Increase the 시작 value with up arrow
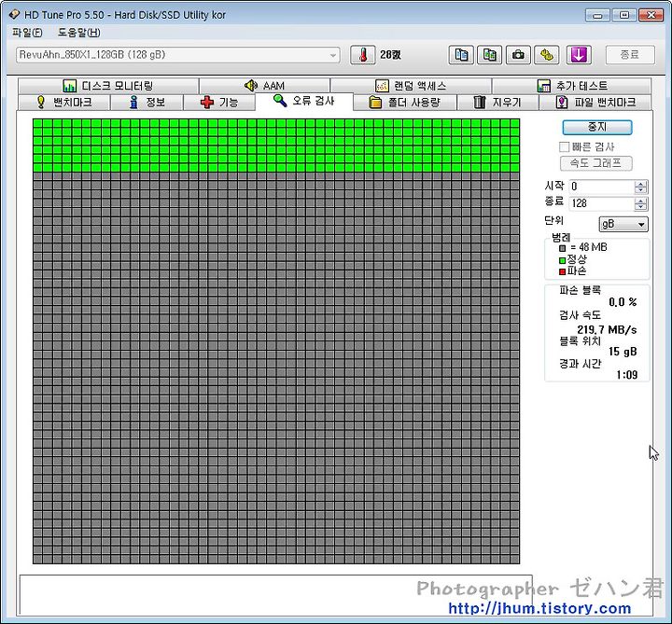Screen dimensions: 672x624 point(640,184)
